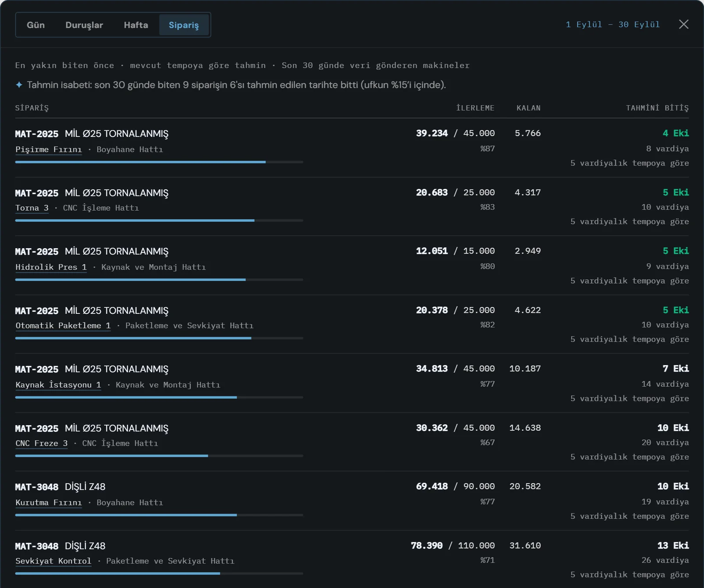Switch to the Gün tab

click(x=36, y=25)
